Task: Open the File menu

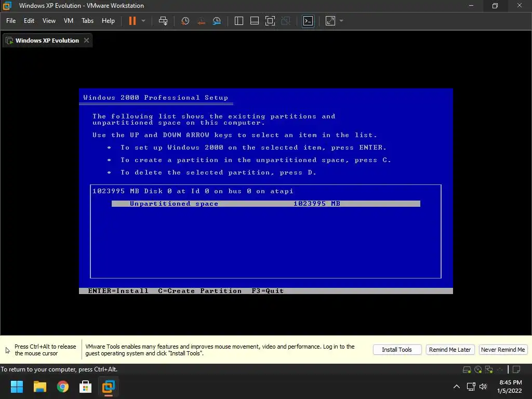Action: tap(11, 21)
